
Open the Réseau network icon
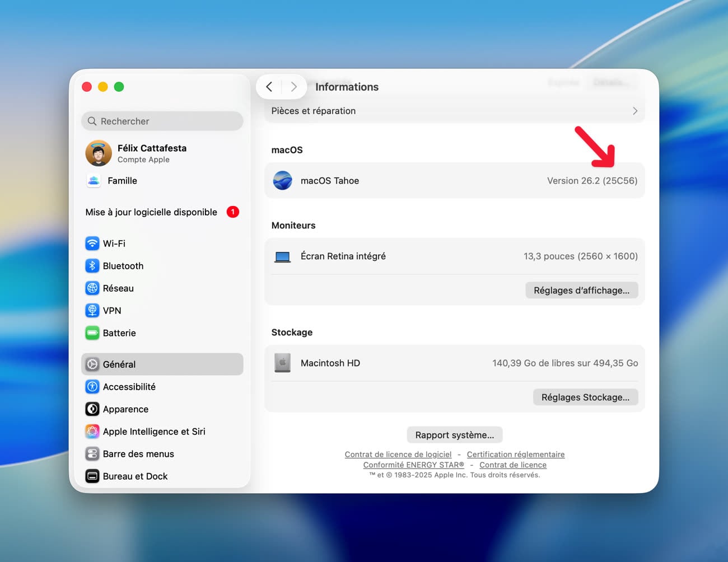pyautogui.click(x=92, y=288)
